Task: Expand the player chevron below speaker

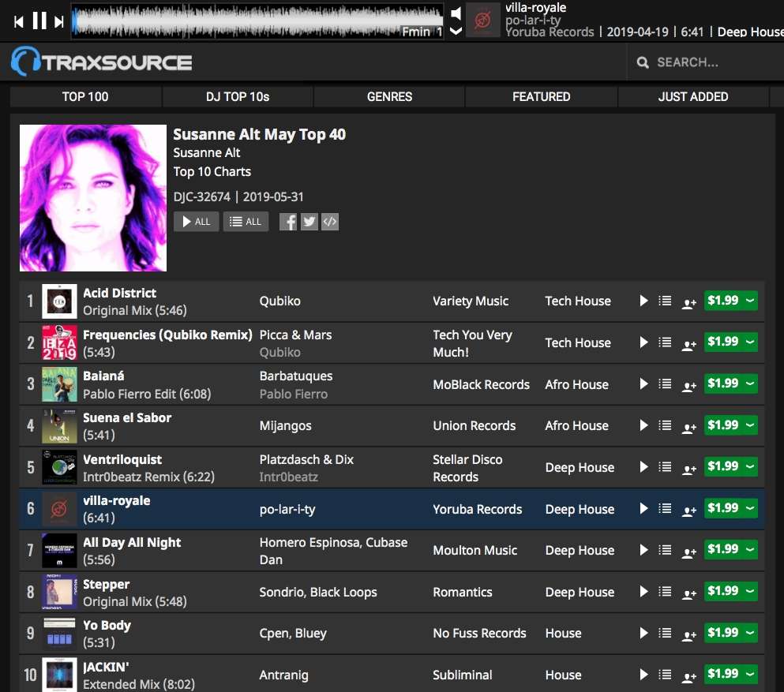Action: [x=456, y=31]
